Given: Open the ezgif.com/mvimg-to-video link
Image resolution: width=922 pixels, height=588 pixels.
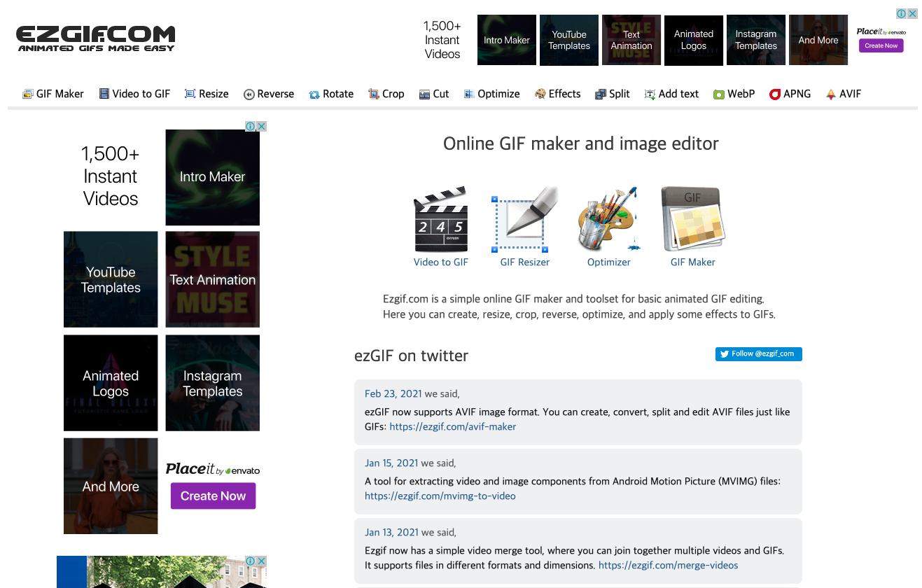Looking at the screenshot, I should [440, 496].
